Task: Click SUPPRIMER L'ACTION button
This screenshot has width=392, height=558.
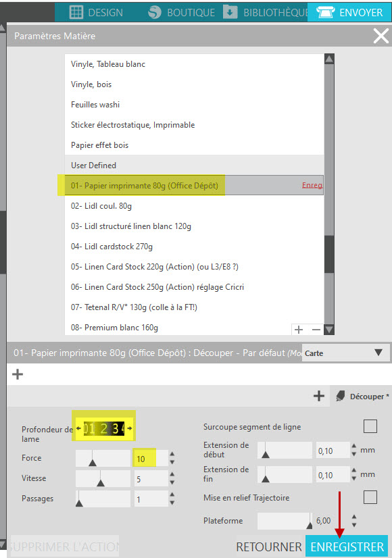Action: click(65, 547)
